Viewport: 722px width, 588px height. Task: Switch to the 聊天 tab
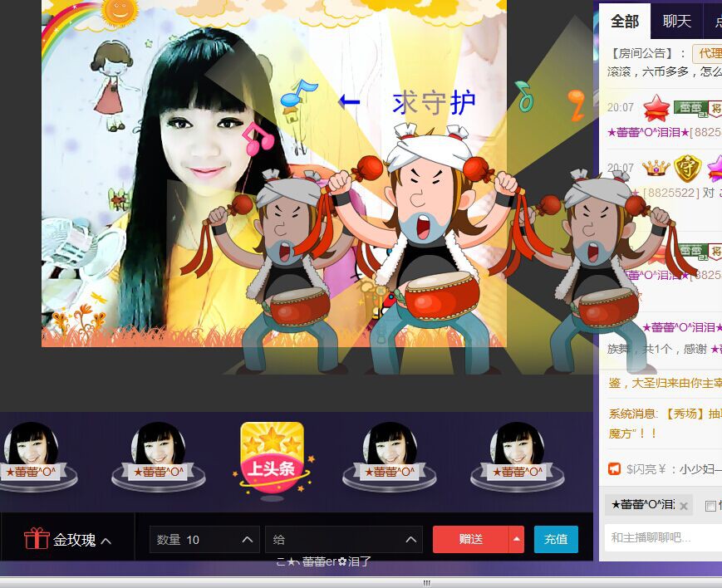[676, 21]
